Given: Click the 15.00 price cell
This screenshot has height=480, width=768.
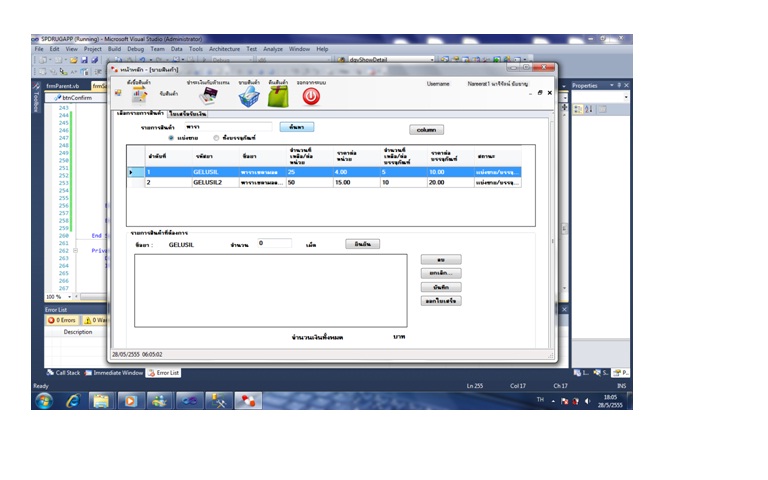Looking at the screenshot, I should pyautogui.click(x=357, y=182).
